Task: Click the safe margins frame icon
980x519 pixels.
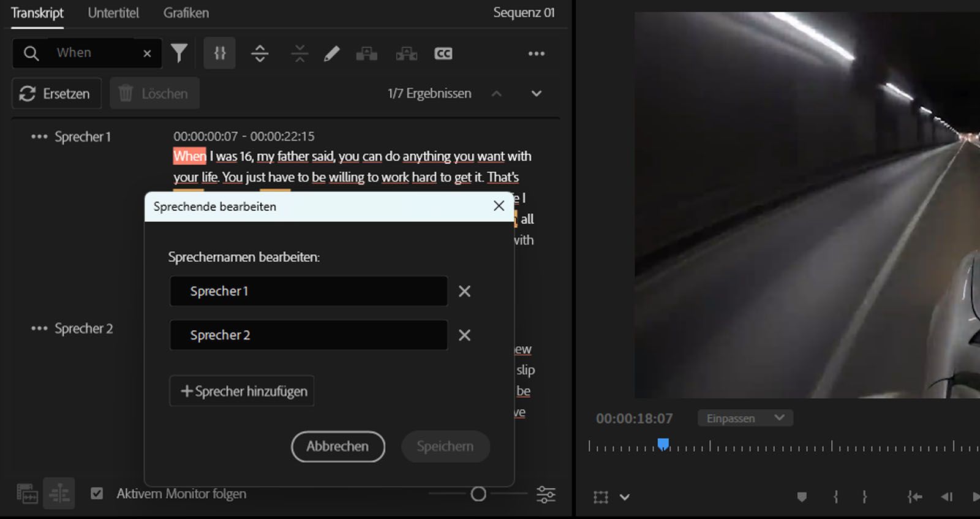Action: click(x=601, y=497)
